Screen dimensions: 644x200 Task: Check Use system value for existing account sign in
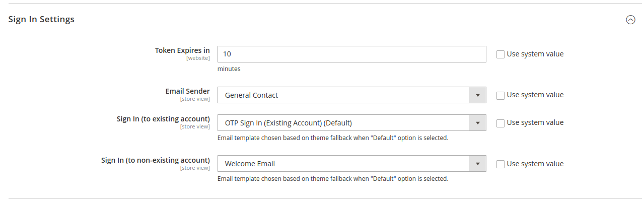[500, 123]
